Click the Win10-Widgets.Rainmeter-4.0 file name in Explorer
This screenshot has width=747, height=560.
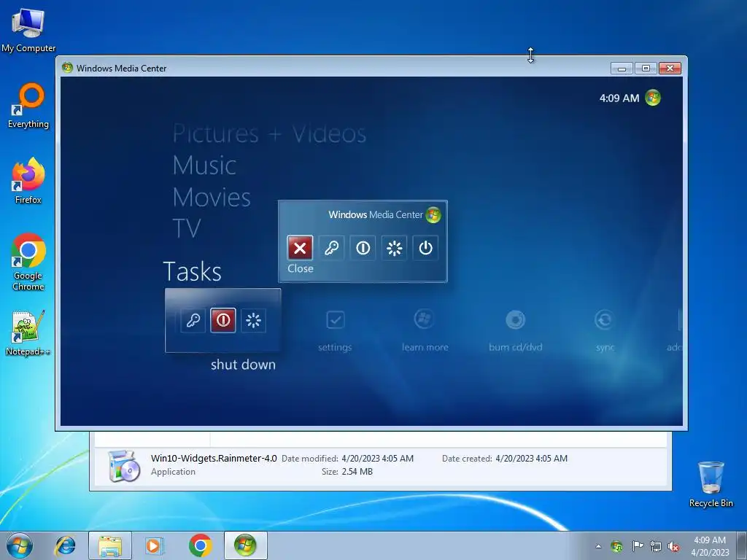[x=214, y=459]
